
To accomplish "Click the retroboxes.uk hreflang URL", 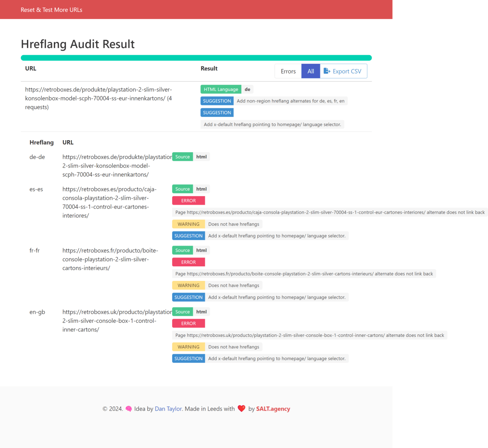I will pos(117,321).
